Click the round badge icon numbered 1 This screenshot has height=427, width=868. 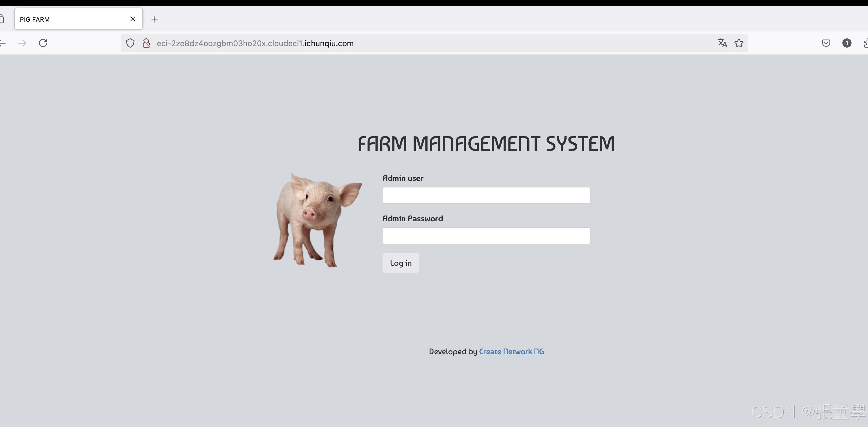pos(846,43)
